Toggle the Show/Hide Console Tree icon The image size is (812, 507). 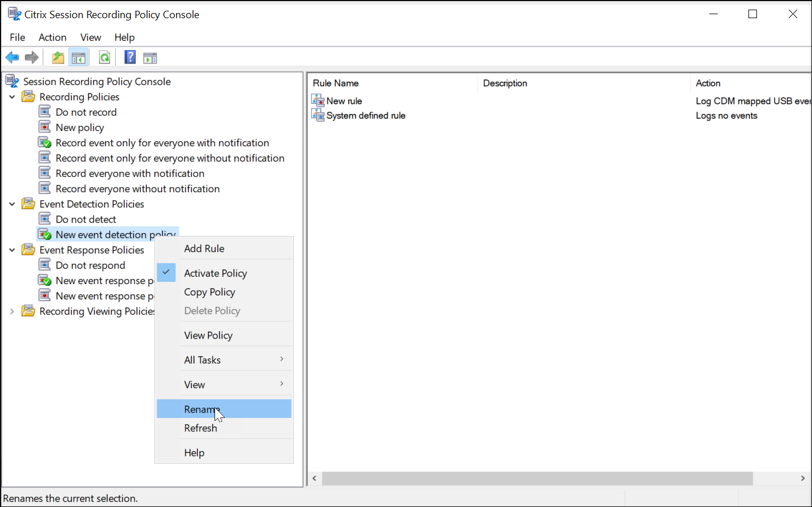pyautogui.click(x=78, y=57)
